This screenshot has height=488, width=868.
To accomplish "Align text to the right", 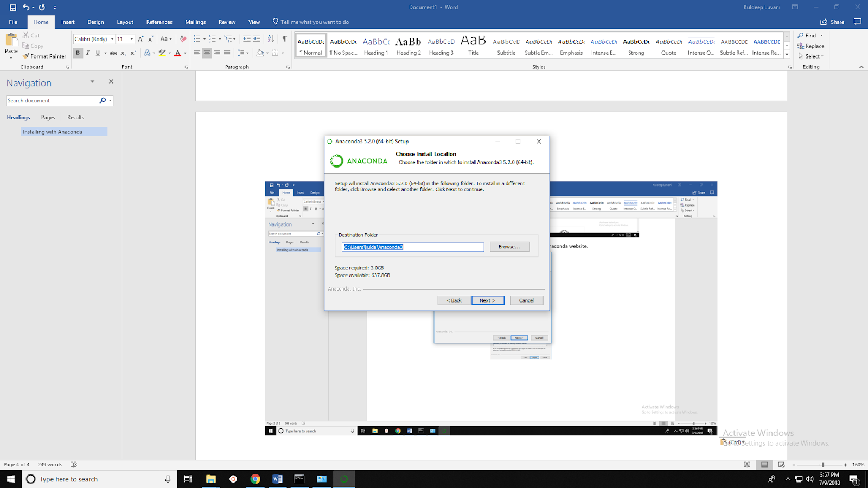I will click(x=217, y=53).
